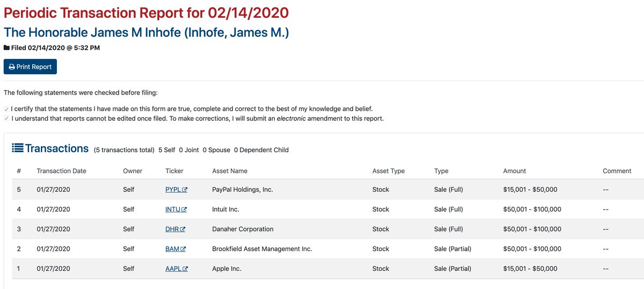The height and width of the screenshot is (289, 644).
Task: Select the Brookfield Asset Management Inc. cell
Action: pyautogui.click(x=262, y=249)
